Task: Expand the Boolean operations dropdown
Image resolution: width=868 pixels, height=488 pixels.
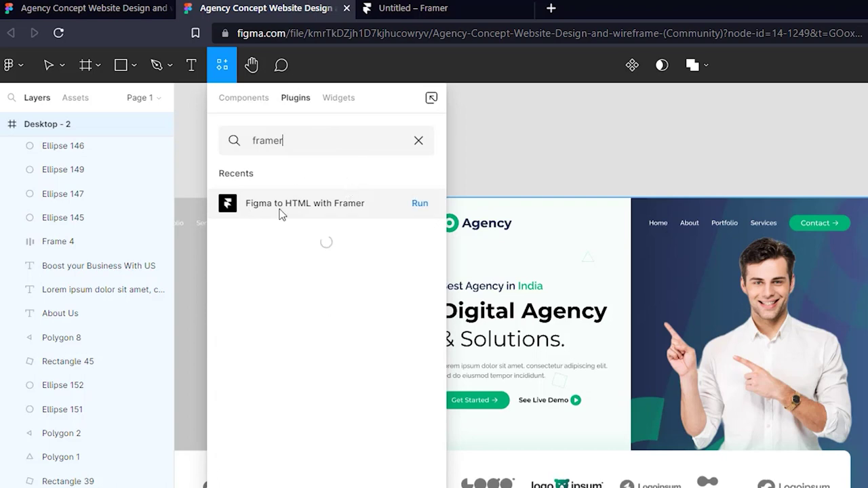Action: pos(707,66)
